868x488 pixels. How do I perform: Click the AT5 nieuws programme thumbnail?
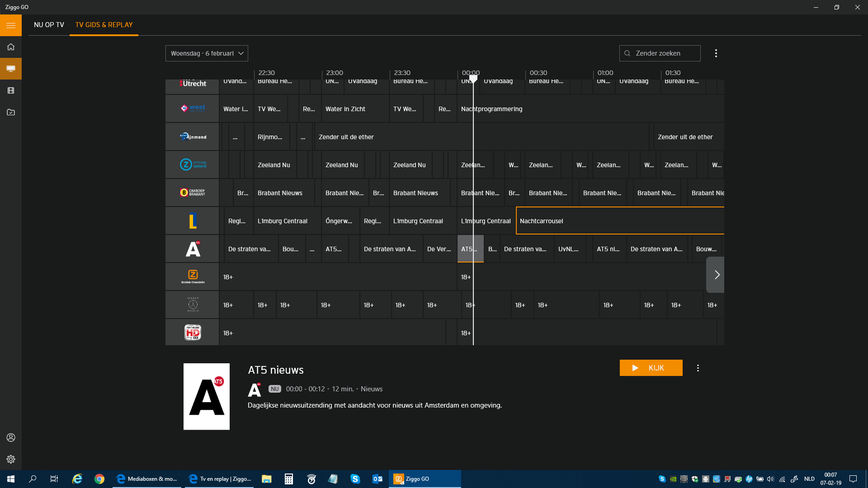(x=207, y=396)
